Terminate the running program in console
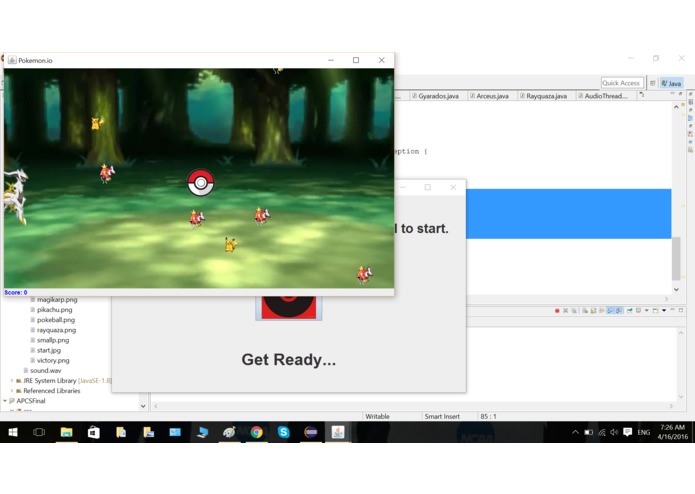Image resolution: width=695 pixels, height=494 pixels. pos(557,311)
